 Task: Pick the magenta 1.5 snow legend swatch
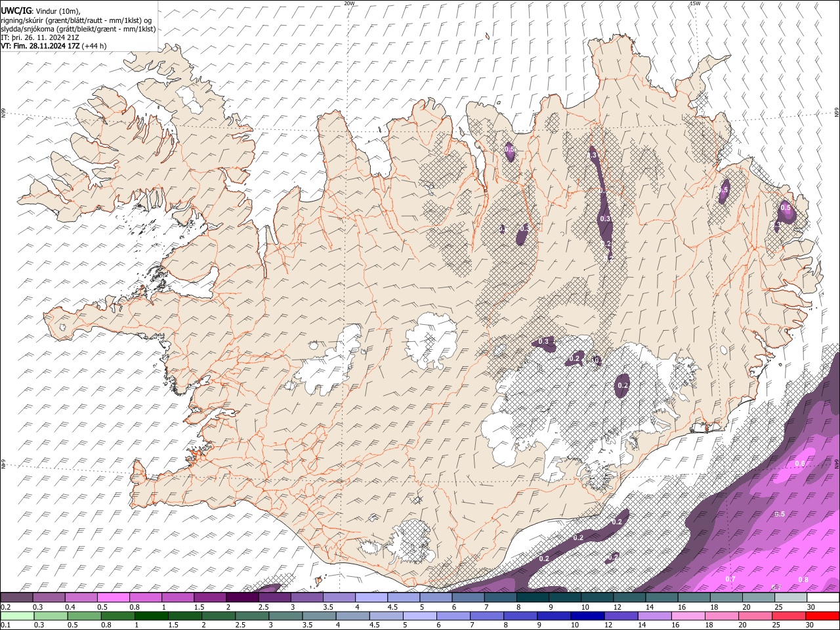click(210, 597)
